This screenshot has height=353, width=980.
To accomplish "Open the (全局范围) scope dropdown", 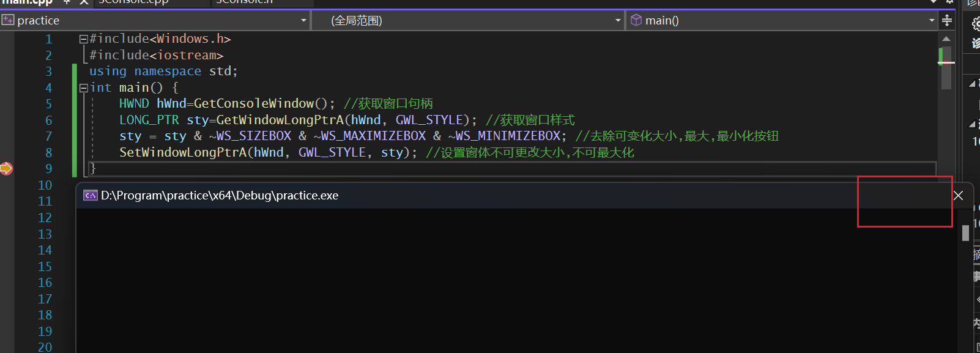I will tap(468, 20).
